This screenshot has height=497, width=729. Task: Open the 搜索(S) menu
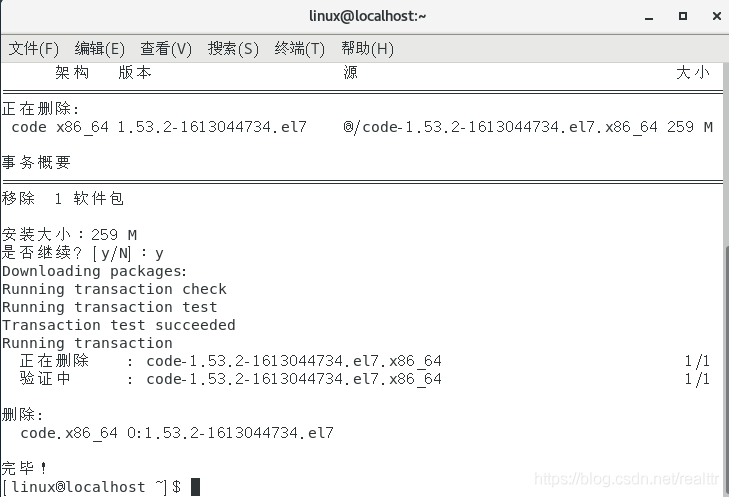(233, 48)
